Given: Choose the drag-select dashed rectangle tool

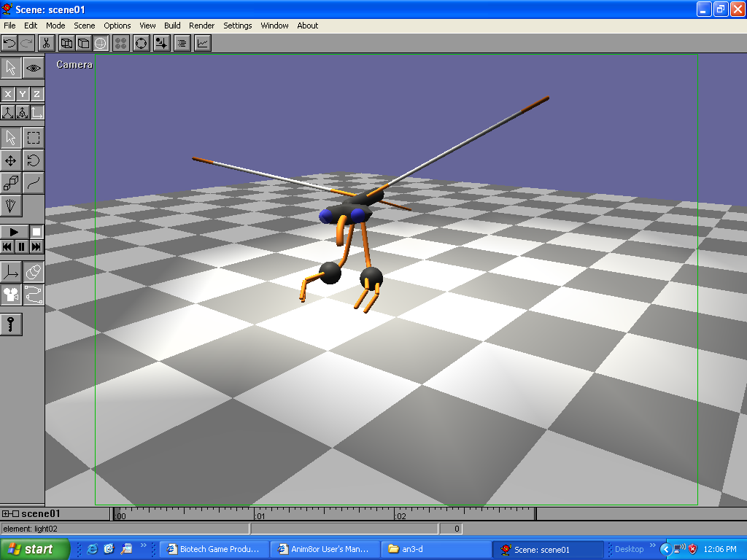Looking at the screenshot, I should pos(34,138).
